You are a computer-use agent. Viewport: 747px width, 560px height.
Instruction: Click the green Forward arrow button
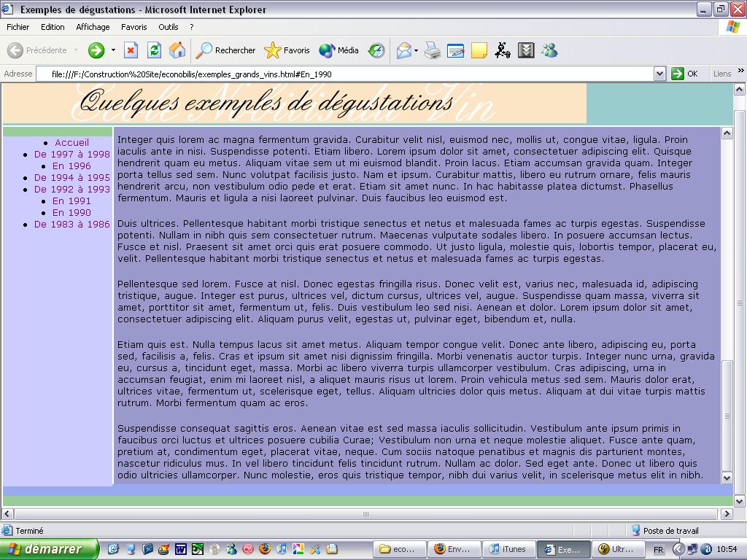96,50
